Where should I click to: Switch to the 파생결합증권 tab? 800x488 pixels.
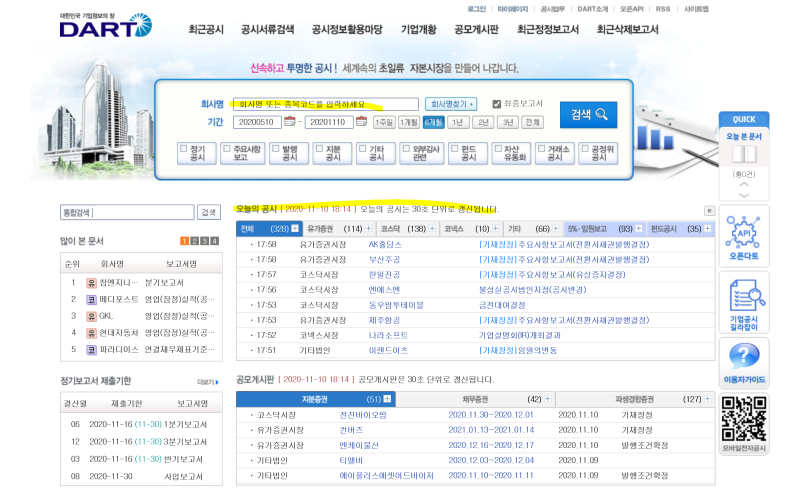tap(635, 399)
